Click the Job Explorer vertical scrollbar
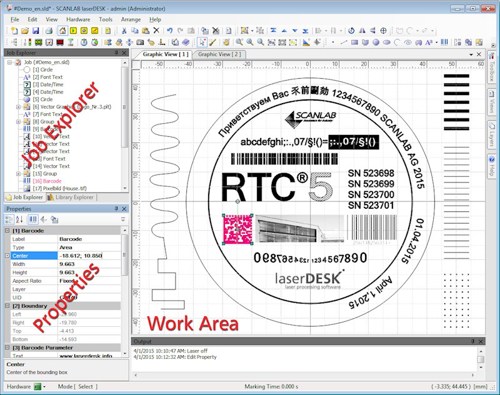500x395 pixels. coord(125,107)
